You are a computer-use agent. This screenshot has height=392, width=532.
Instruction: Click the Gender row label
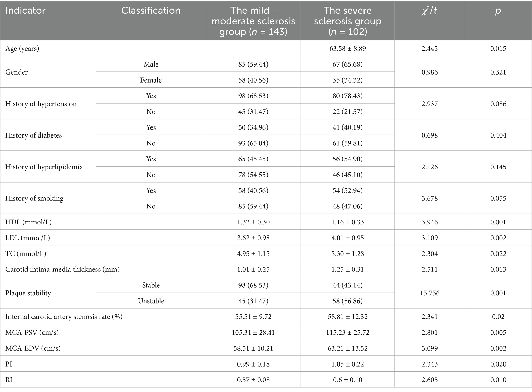tap(16, 72)
